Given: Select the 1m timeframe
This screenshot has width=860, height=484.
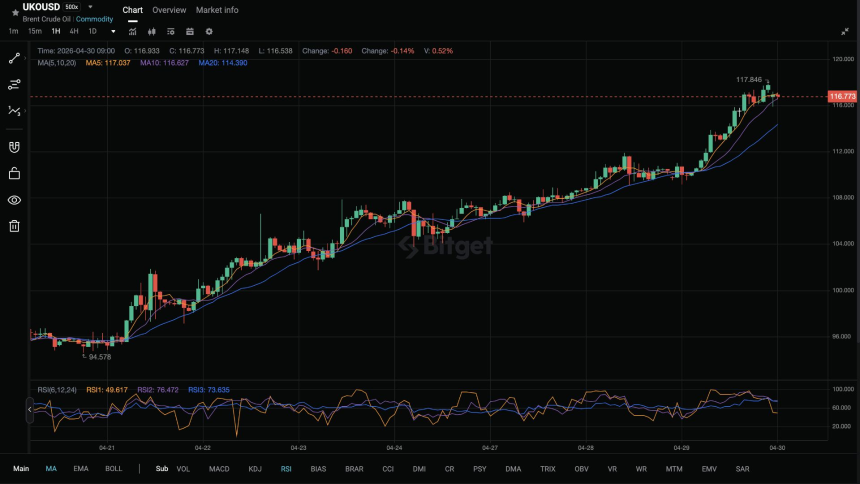Looking at the screenshot, I should 13,31.
